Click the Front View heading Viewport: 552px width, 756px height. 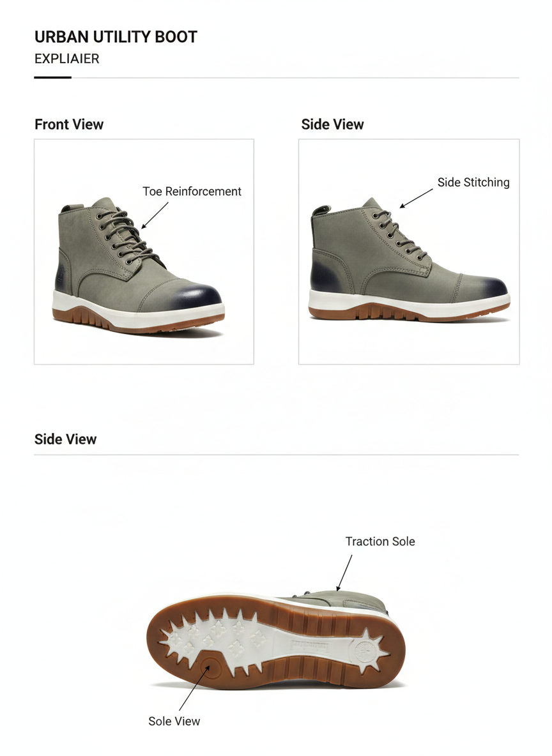[x=69, y=125]
